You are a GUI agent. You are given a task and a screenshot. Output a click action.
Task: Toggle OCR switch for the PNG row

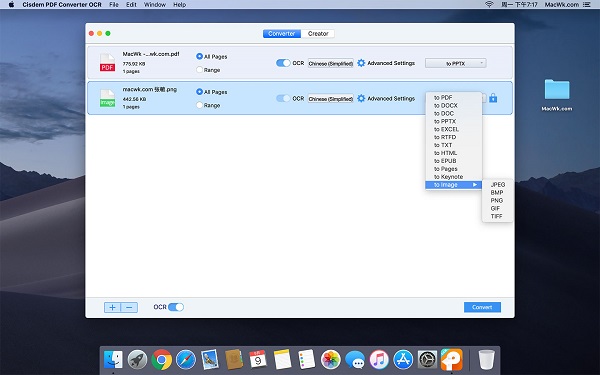coord(283,98)
